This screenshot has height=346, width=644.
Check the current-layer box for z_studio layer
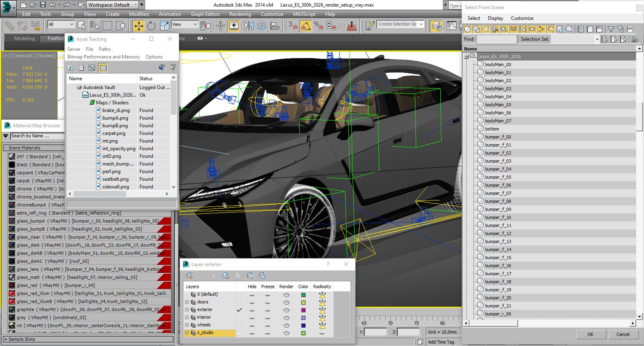click(239, 333)
